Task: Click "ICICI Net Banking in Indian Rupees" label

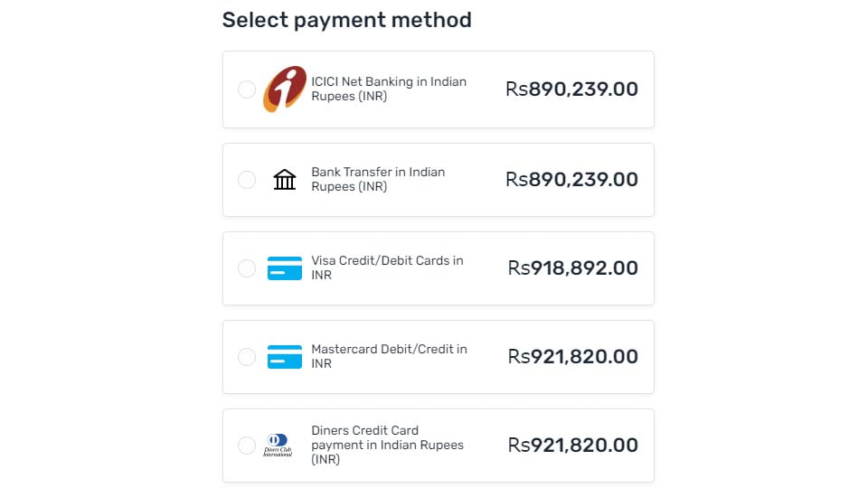Action: [389, 89]
